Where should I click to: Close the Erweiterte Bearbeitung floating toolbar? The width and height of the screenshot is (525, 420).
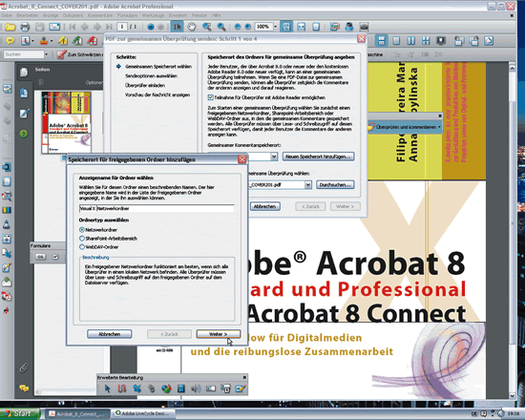(244, 377)
